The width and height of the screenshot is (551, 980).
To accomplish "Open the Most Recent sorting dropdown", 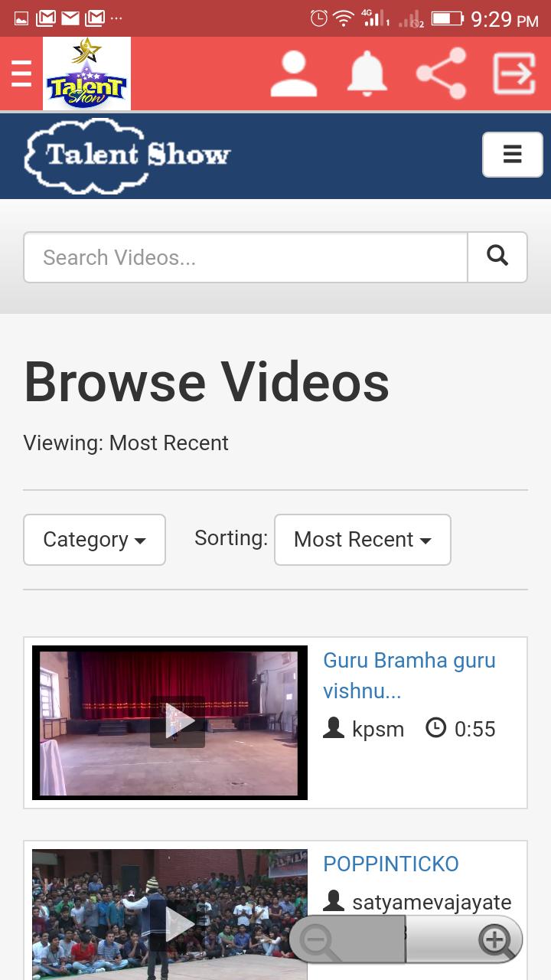I will pyautogui.click(x=363, y=540).
